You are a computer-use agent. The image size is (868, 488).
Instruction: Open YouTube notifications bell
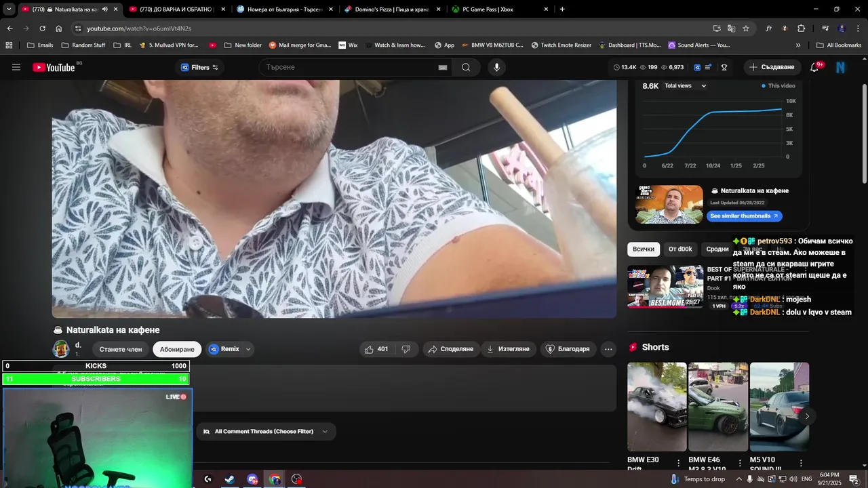coord(814,67)
